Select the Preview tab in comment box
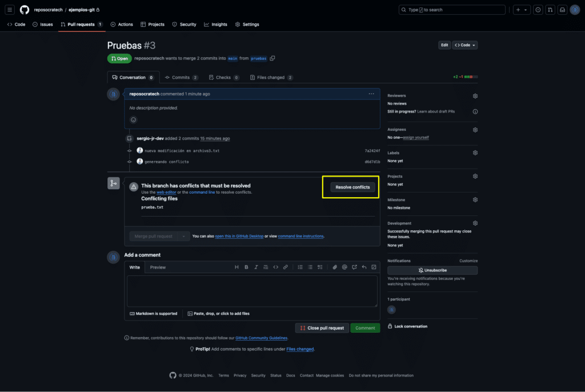Screen dimensions: 585x392 (x=158, y=267)
